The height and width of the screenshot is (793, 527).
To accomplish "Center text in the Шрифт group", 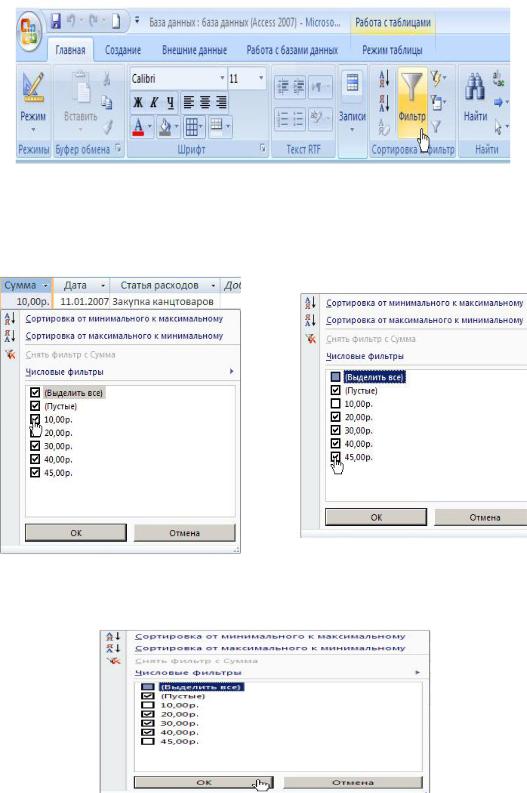I will point(204,103).
